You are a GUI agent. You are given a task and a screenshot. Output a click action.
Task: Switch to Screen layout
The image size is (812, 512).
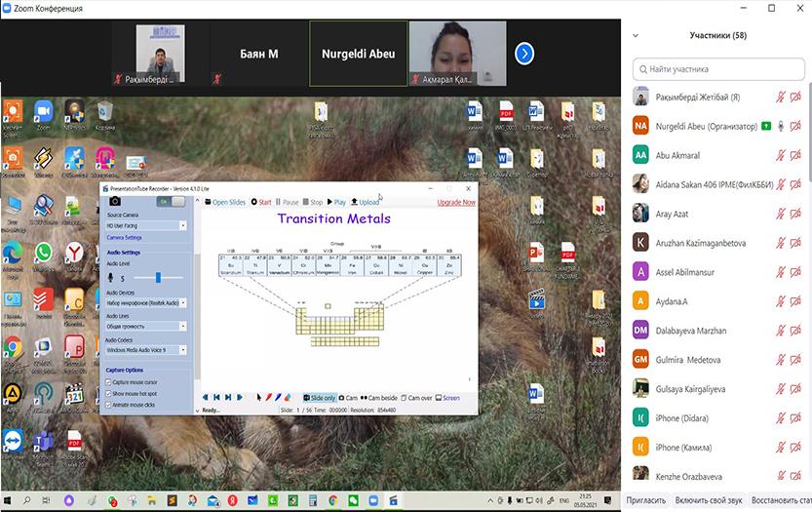[448, 398]
